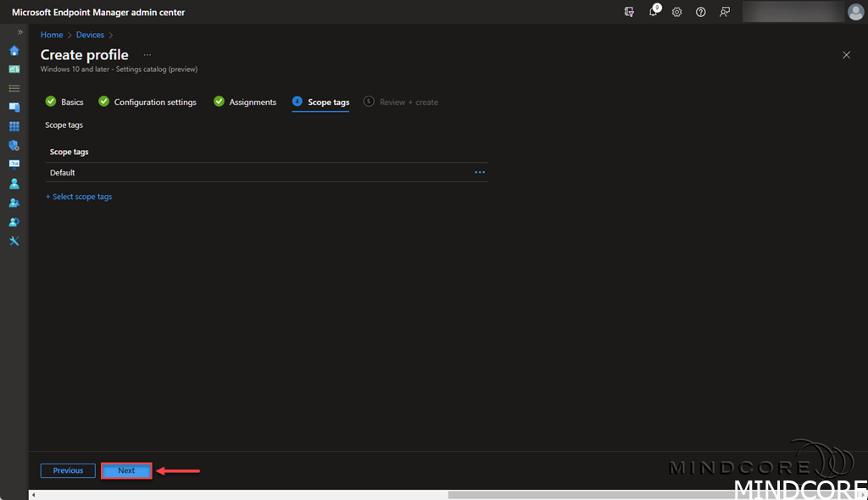
Task: Switch to Configuration settings step
Action: tap(154, 102)
